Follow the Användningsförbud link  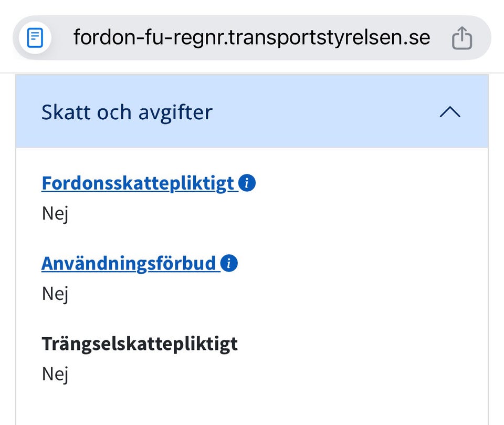129,263
